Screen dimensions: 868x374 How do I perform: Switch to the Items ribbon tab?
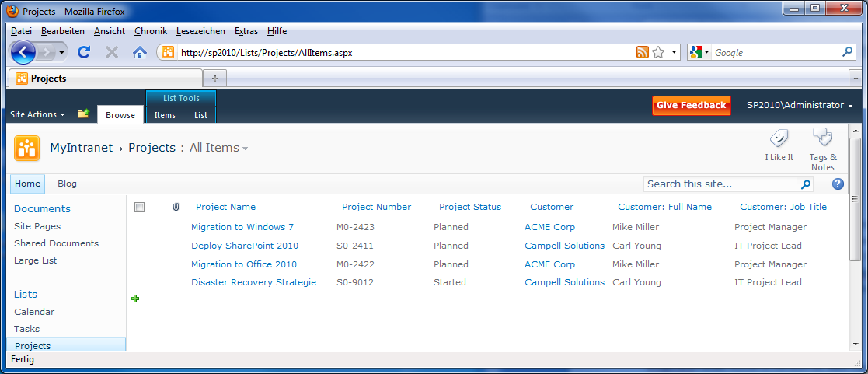165,115
